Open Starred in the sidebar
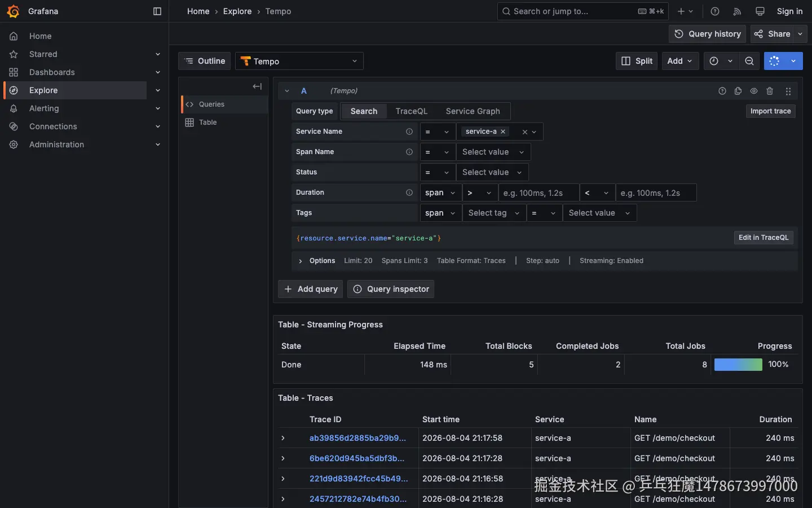 click(43, 54)
